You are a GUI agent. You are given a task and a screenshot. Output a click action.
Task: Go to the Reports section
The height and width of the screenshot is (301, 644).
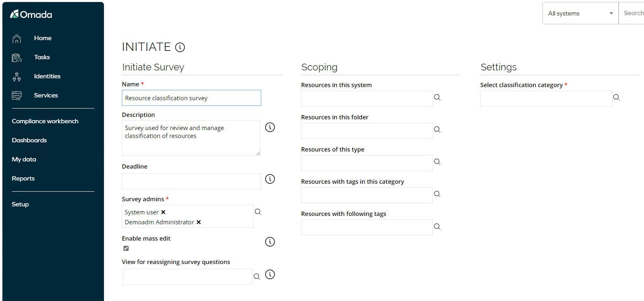pos(23,179)
